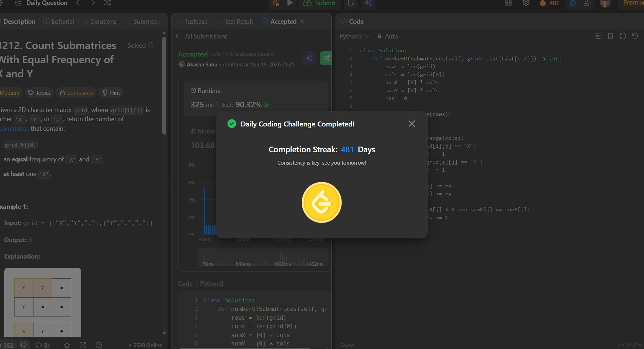Viewport: 644px width, 349px height.
Task: Click the shuffle random question icon
Action: [108, 3]
